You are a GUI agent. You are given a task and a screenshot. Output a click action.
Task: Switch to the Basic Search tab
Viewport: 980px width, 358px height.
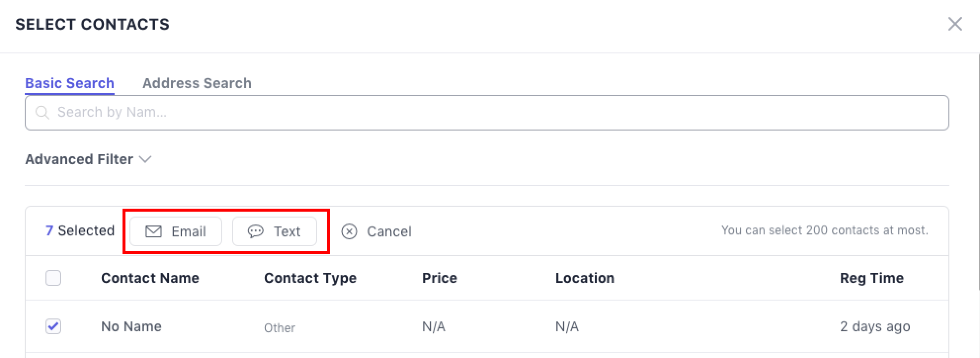(x=70, y=83)
